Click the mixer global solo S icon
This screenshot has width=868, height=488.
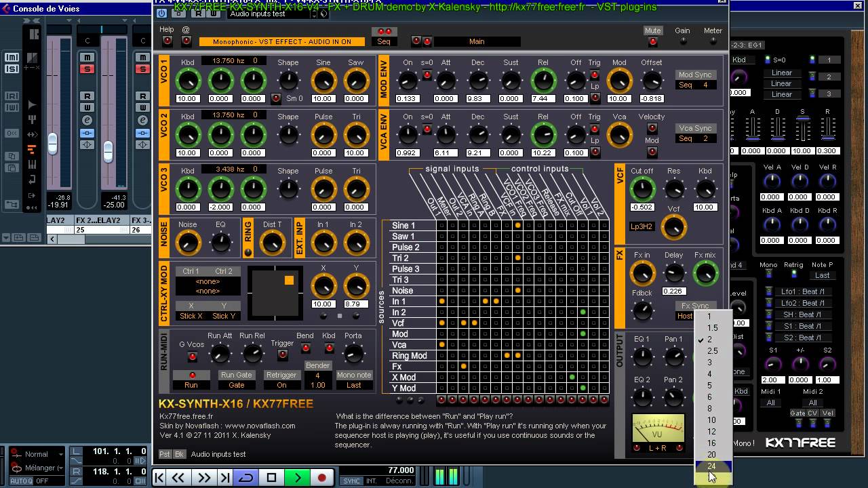click(12, 69)
